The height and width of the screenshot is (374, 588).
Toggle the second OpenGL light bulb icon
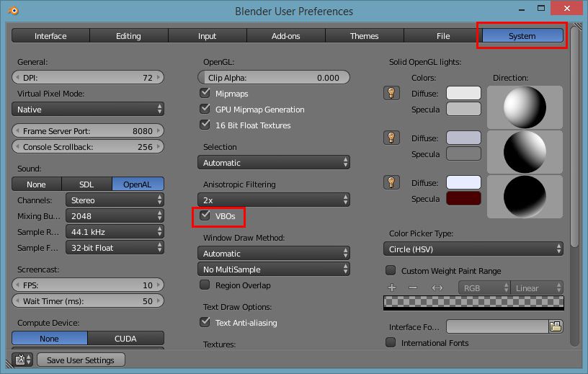(391, 138)
